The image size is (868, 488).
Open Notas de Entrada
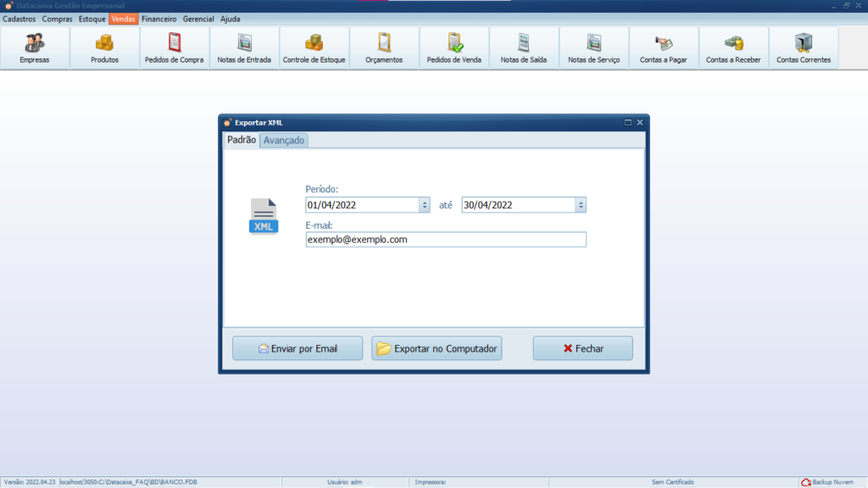point(244,47)
